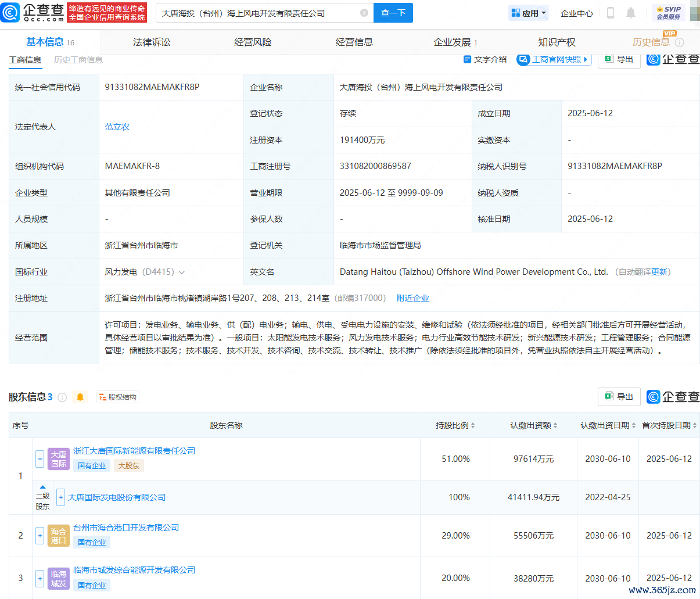Image resolution: width=700 pixels, height=599 pixels.
Task: Click the info icon beside 历史信息
Action: (x=679, y=42)
